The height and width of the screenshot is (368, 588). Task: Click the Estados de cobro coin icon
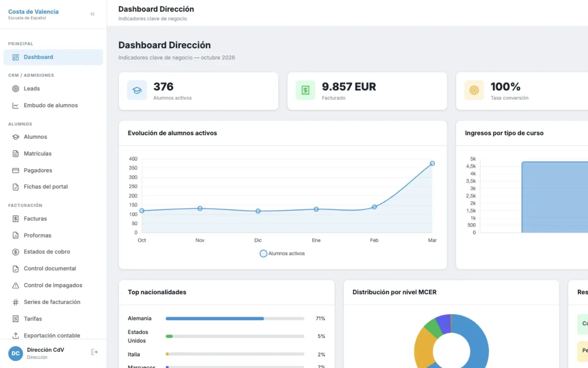(x=16, y=252)
